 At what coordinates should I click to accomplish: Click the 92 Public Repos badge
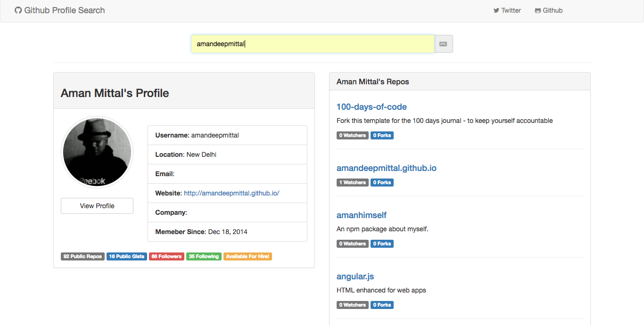point(83,257)
